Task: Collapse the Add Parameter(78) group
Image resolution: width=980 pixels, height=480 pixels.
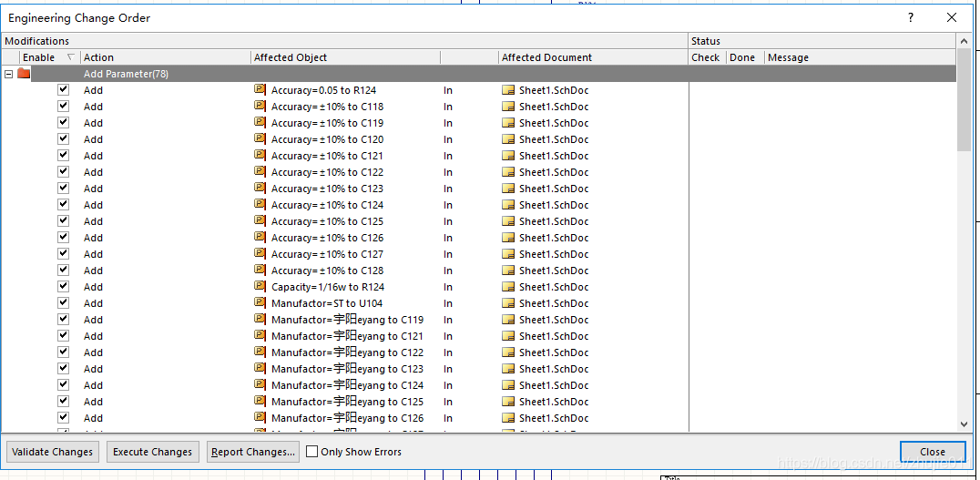Action: point(9,74)
